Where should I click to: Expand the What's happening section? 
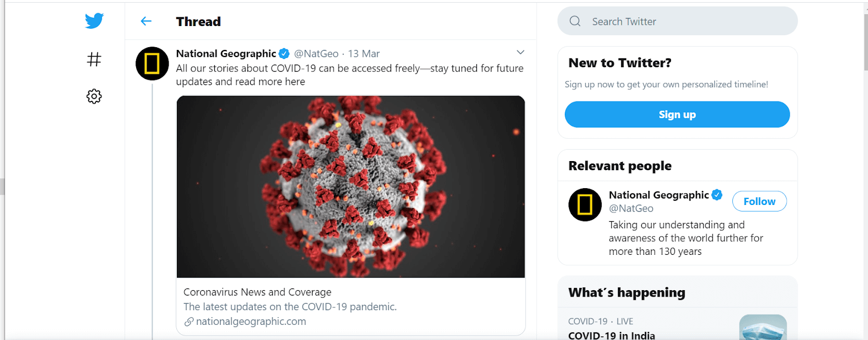626,292
